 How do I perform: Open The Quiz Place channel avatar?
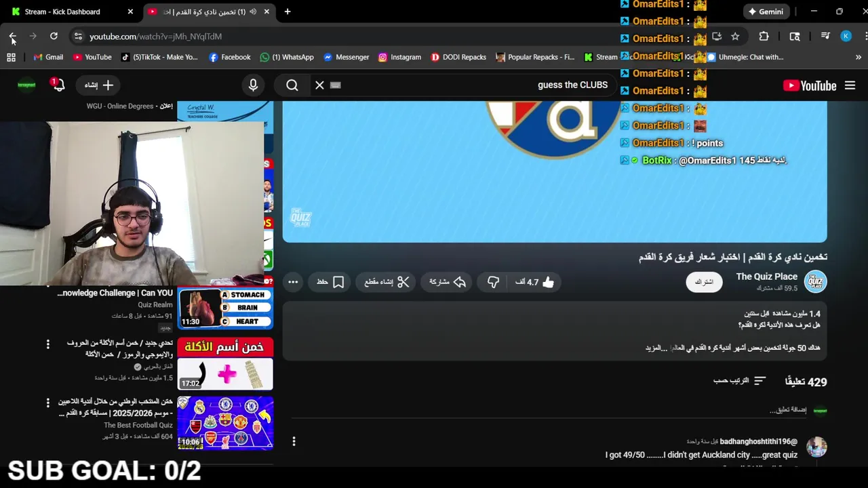815,281
